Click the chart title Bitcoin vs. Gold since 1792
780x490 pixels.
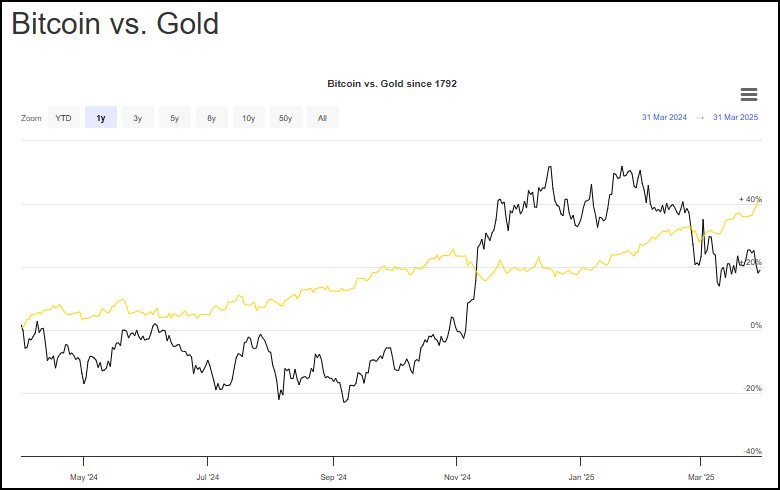pos(392,83)
